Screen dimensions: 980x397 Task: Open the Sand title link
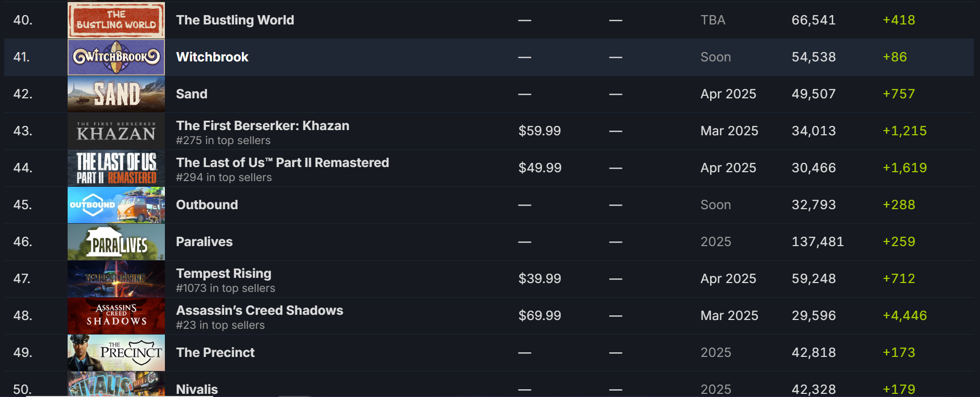(191, 94)
